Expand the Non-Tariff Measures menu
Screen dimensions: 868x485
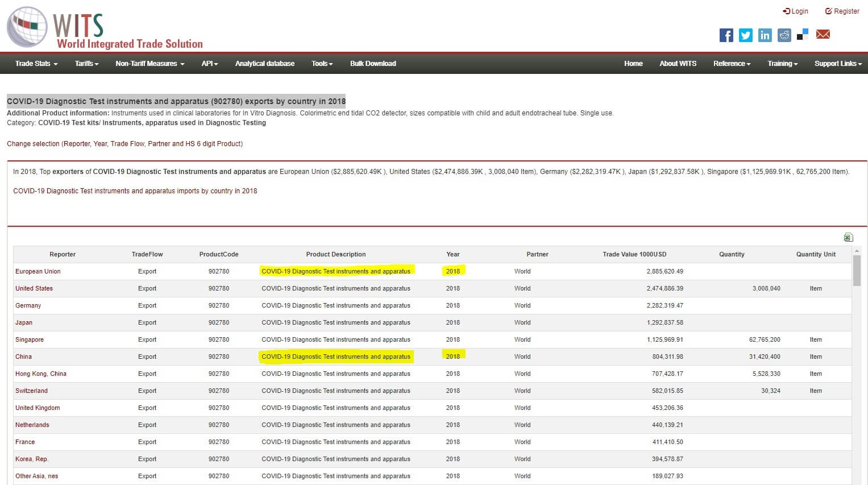point(149,64)
